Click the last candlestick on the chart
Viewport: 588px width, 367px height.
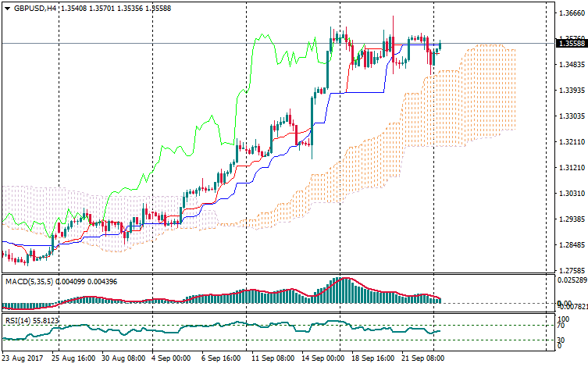click(440, 45)
